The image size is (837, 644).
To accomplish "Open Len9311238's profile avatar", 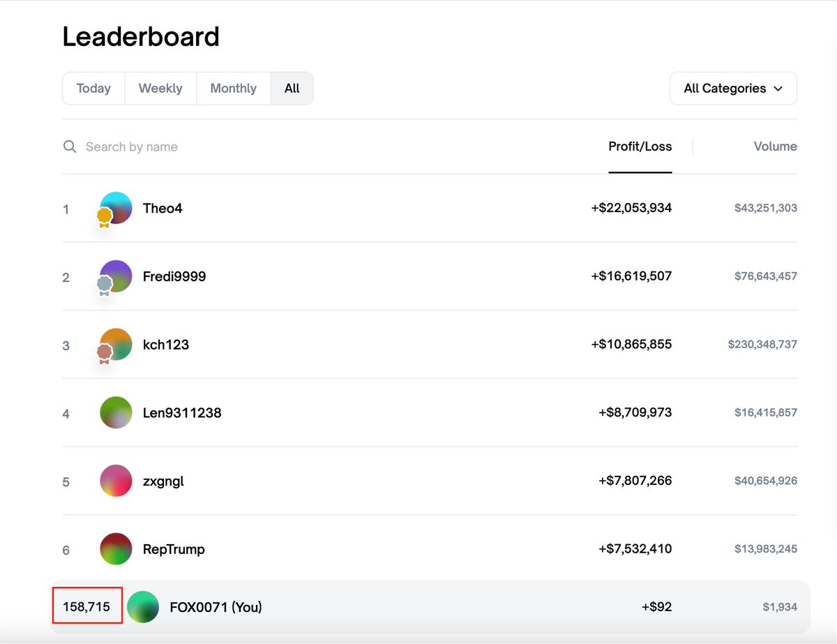I will pyautogui.click(x=116, y=412).
